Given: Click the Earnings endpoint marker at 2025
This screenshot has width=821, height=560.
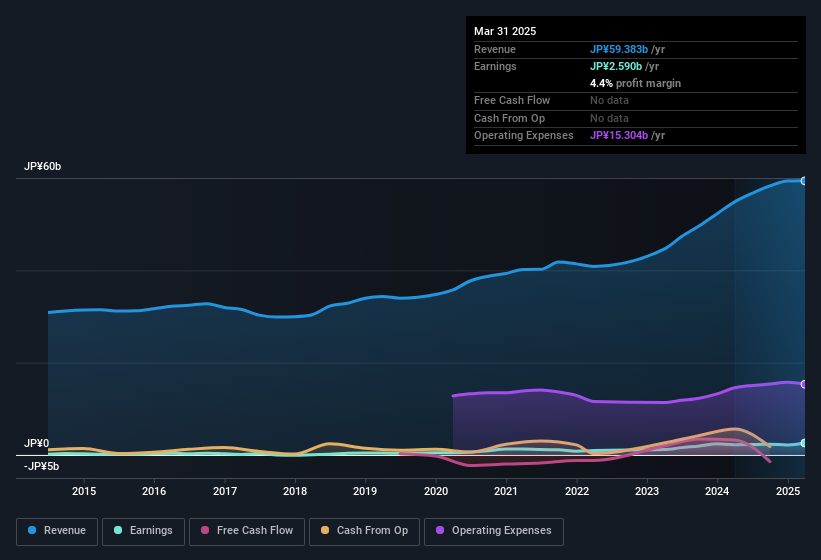Looking at the screenshot, I should 804,443.
